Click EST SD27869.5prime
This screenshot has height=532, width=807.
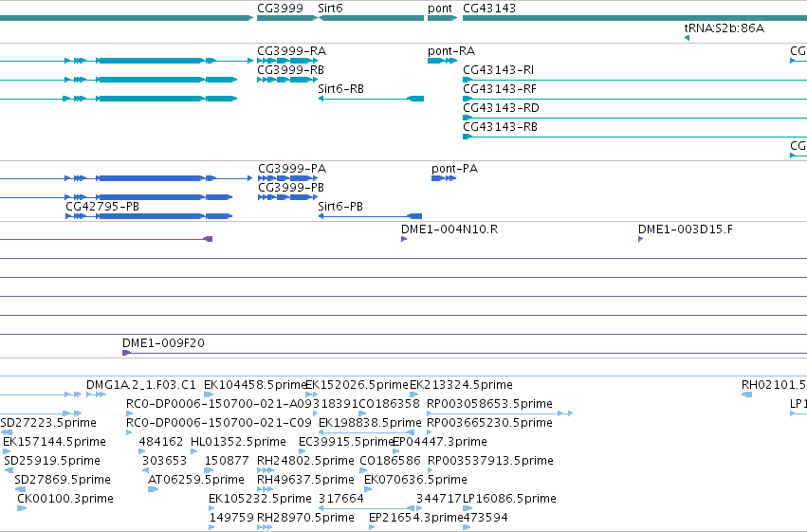pyautogui.click(x=63, y=480)
